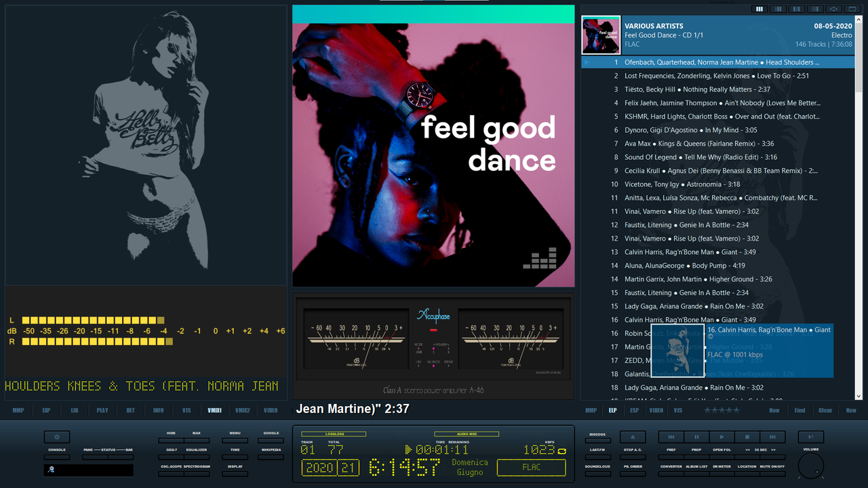Open the PB. ORDER playback order selector
Screen dimensions: 868x488
[x=633, y=474]
